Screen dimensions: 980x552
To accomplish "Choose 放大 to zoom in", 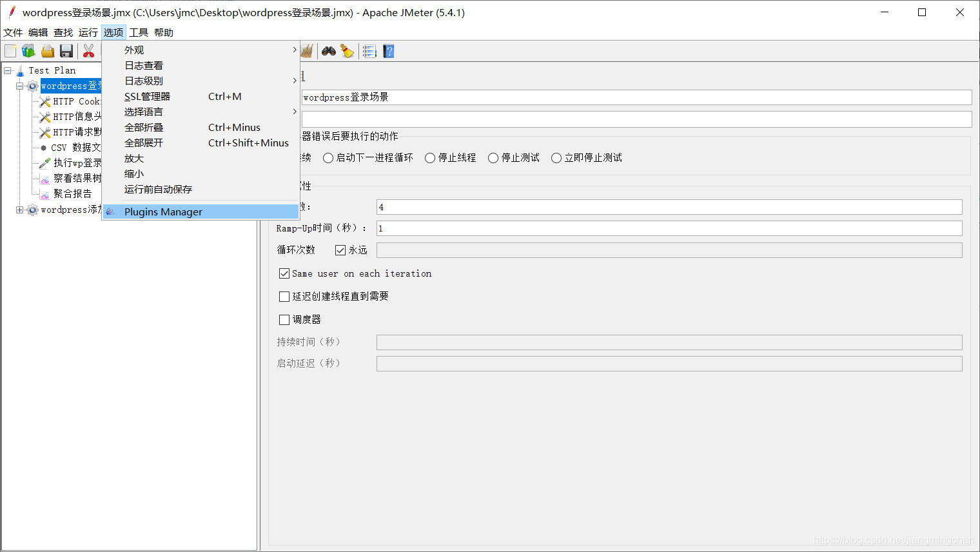I will pyautogui.click(x=201, y=158).
